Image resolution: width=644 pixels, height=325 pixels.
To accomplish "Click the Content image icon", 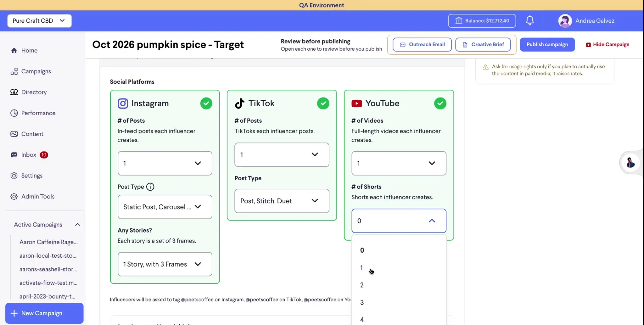I will click(14, 134).
